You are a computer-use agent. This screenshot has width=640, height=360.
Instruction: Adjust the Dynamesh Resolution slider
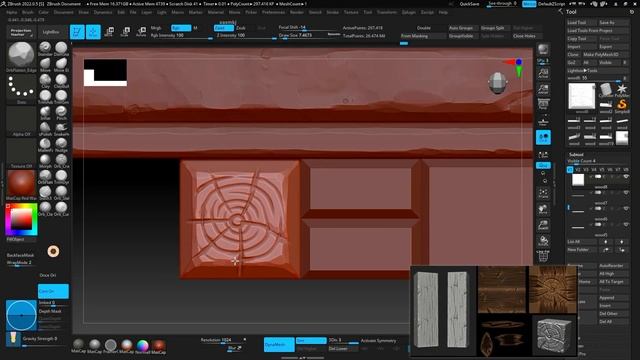(x=220, y=340)
